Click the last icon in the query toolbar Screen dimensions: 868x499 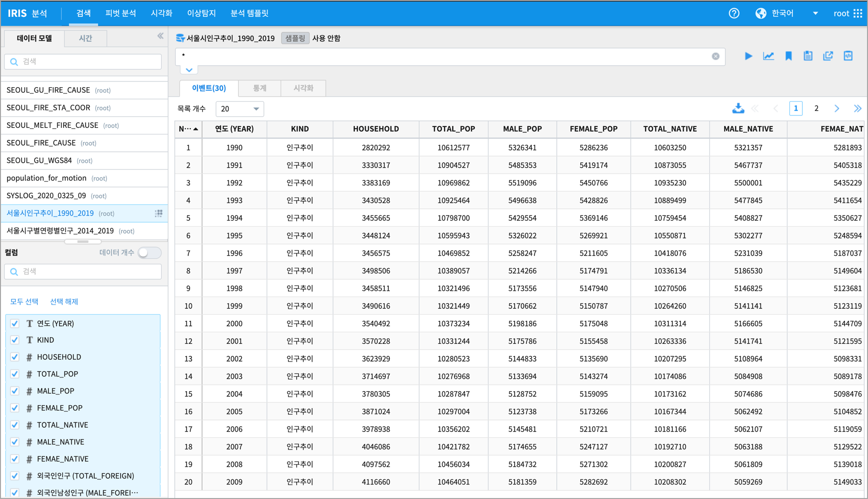point(848,56)
